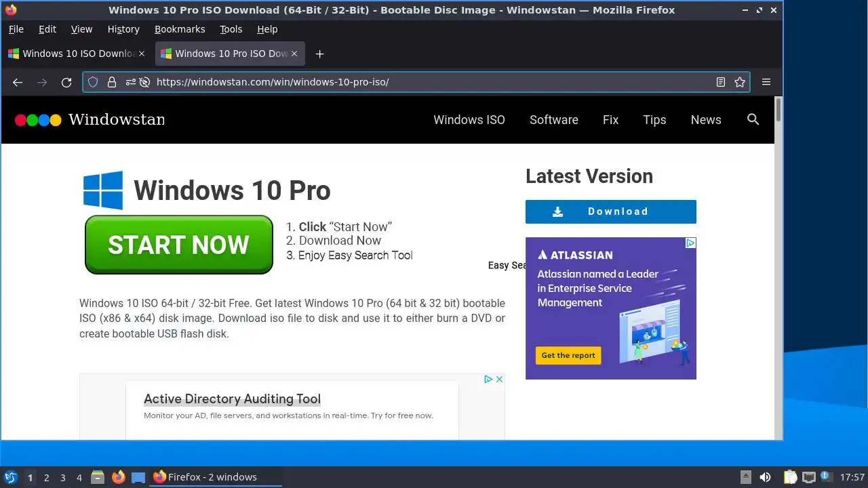Open Software navigation link
The width and height of the screenshot is (868, 488).
pyautogui.click(x=554, y=119)
